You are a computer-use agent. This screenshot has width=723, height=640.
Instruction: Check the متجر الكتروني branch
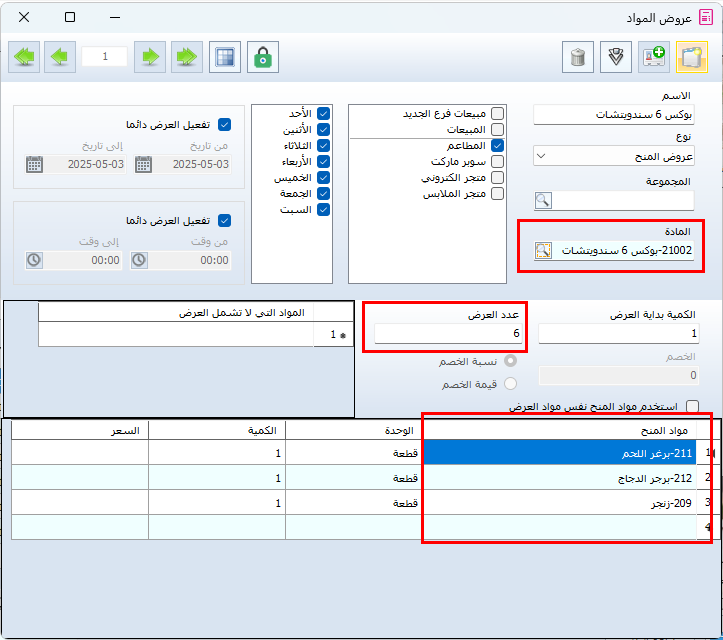[498, 178]
